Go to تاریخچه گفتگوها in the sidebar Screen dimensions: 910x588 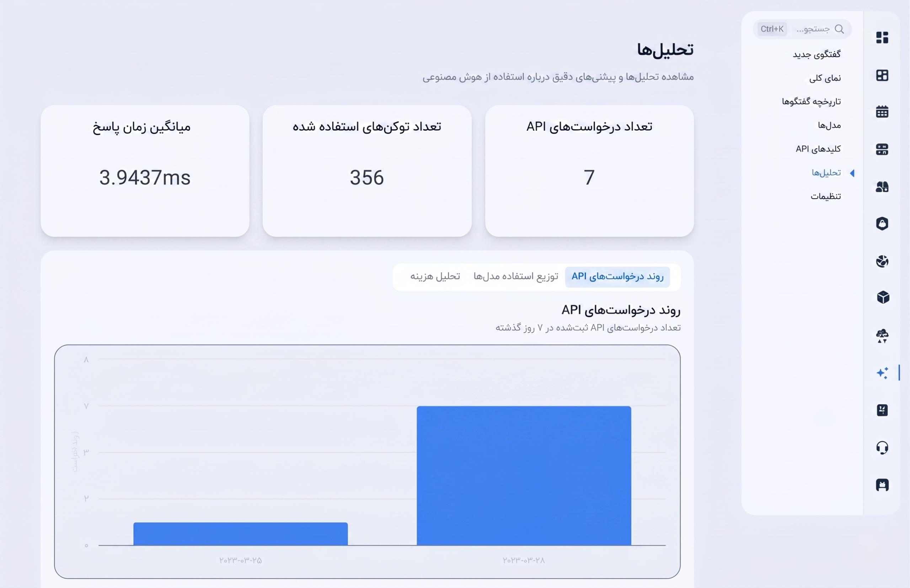(x=811, y=102)
